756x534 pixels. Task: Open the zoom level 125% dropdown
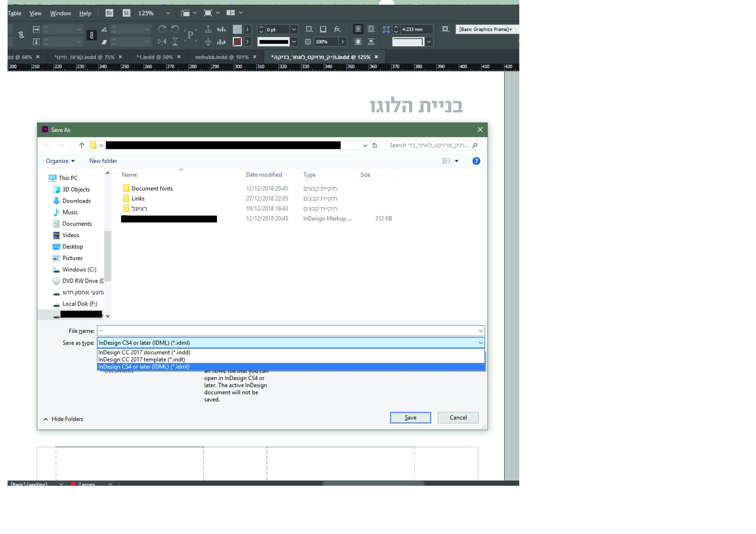point(168,13)
